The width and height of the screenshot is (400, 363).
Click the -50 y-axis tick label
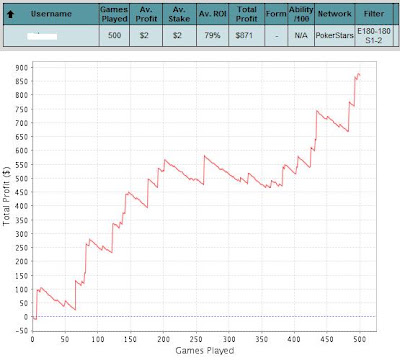pos(22,331)
